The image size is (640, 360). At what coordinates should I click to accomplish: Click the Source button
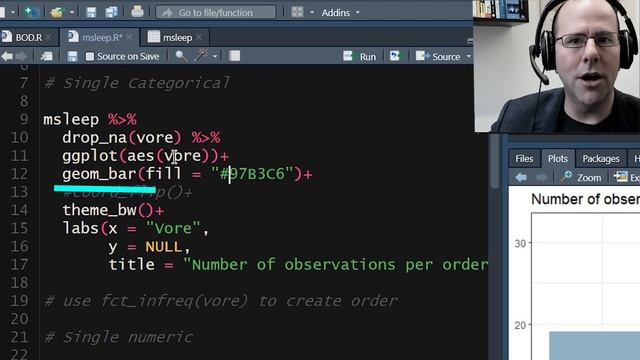coord(438,56)
